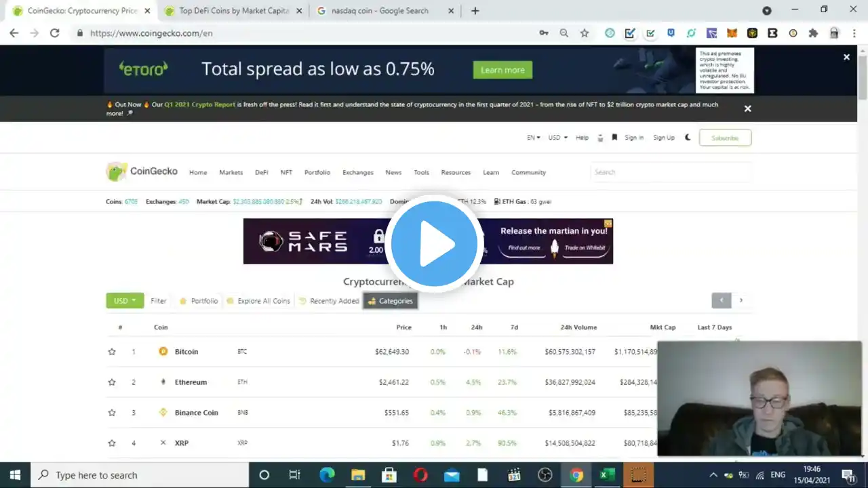Open the Exchanges menu
Screen dimensions: 868x488
[x=358, y=173]
